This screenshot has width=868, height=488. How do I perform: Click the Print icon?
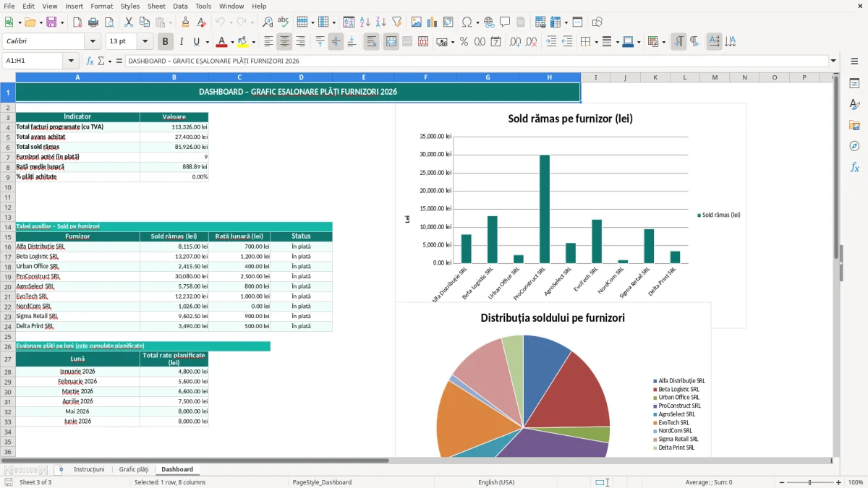93,22
